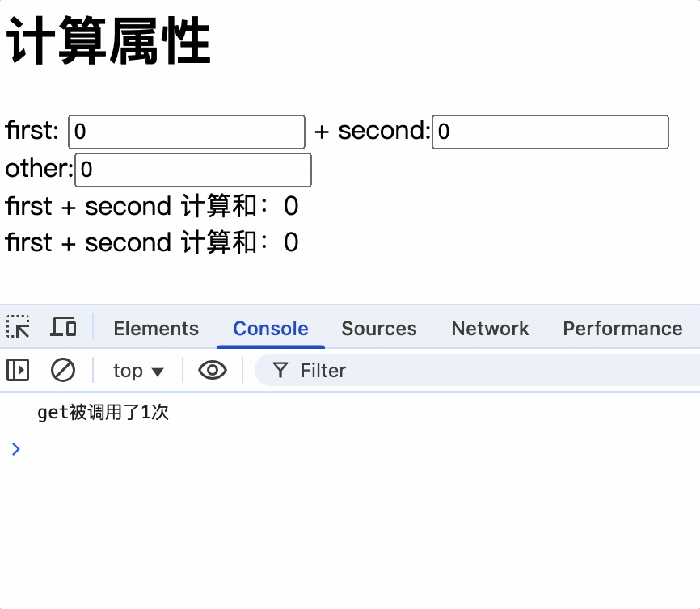Image resolution: width=700 pixels, height=609 pixels.
Task: Go to the Network tab
Action: (x=490, y=329)
